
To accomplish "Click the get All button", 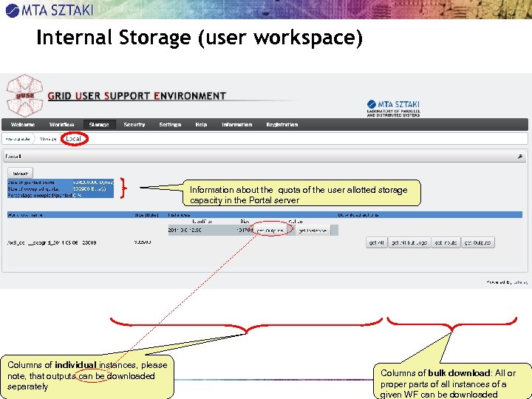I will pyautogui.click(x=377, y=242).
